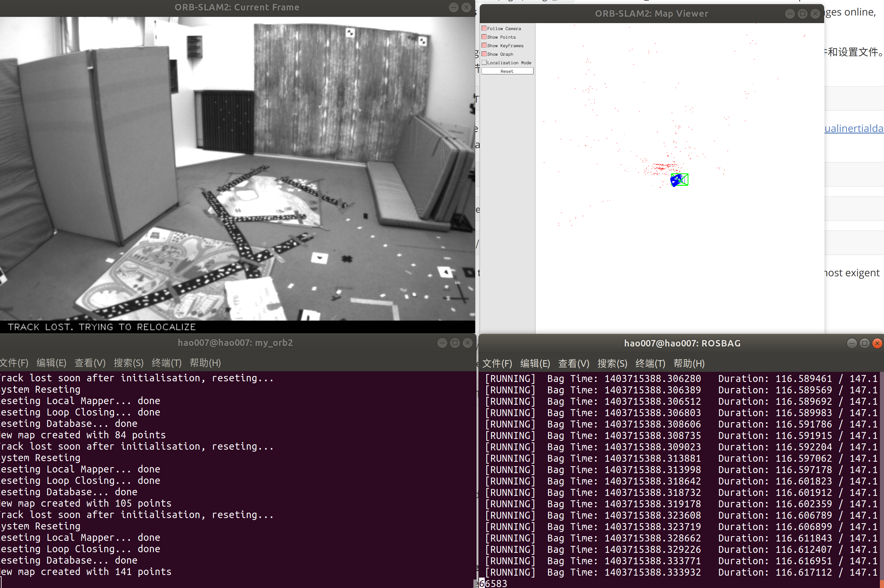This screenshot has height=588, width=884.
Task: Open 搜索(S) menu in my_orb2 terminal
Action: click(x=129, y=363)
